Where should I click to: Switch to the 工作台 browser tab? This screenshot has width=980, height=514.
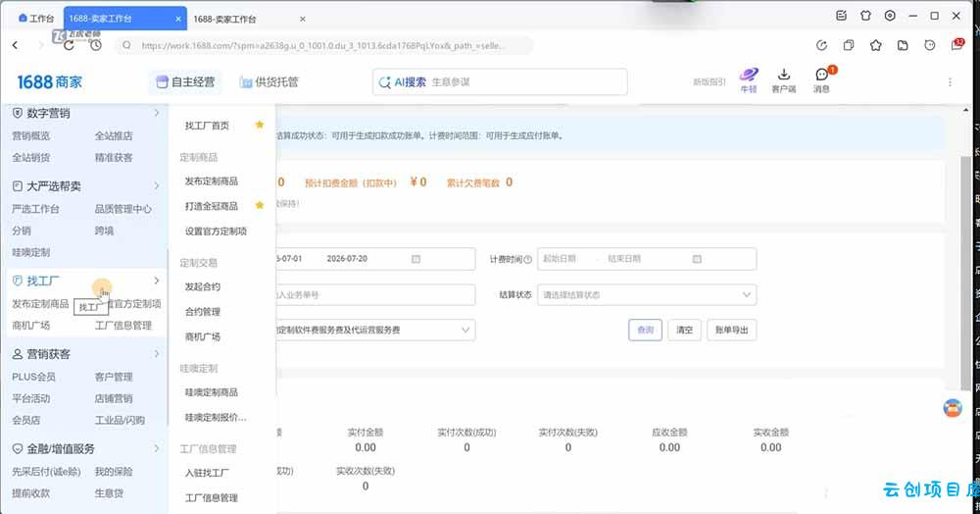click(x=36, y=19)
